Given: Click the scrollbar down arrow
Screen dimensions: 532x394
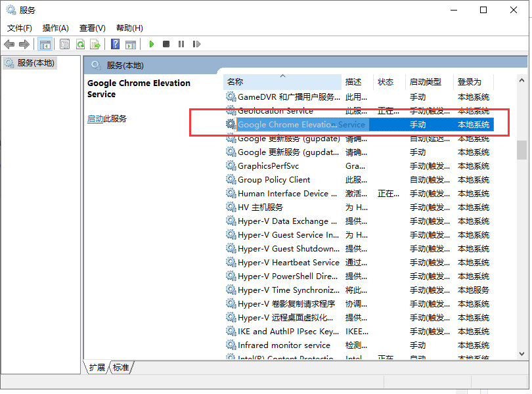Looking at the screenshot, I should pyautogui.click(x=522, y=354).
